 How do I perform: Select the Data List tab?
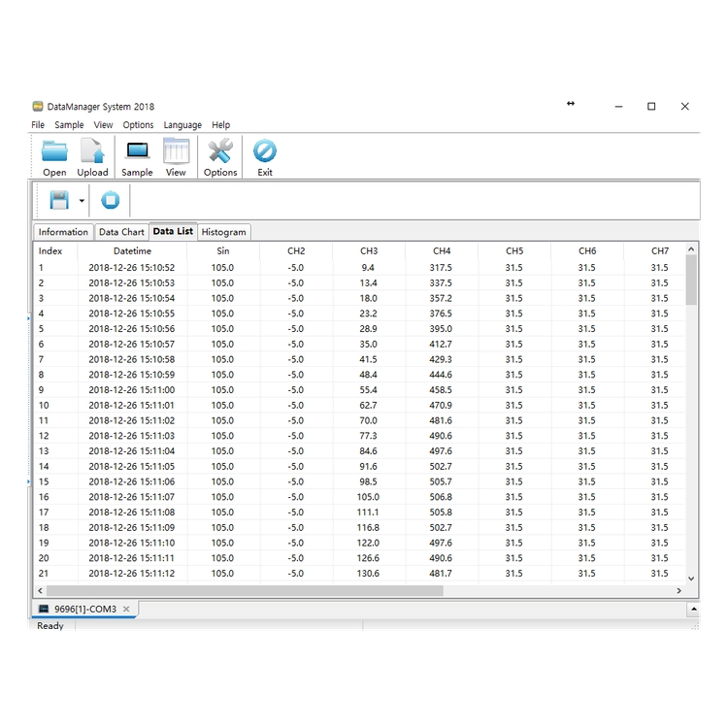(173, 231)
